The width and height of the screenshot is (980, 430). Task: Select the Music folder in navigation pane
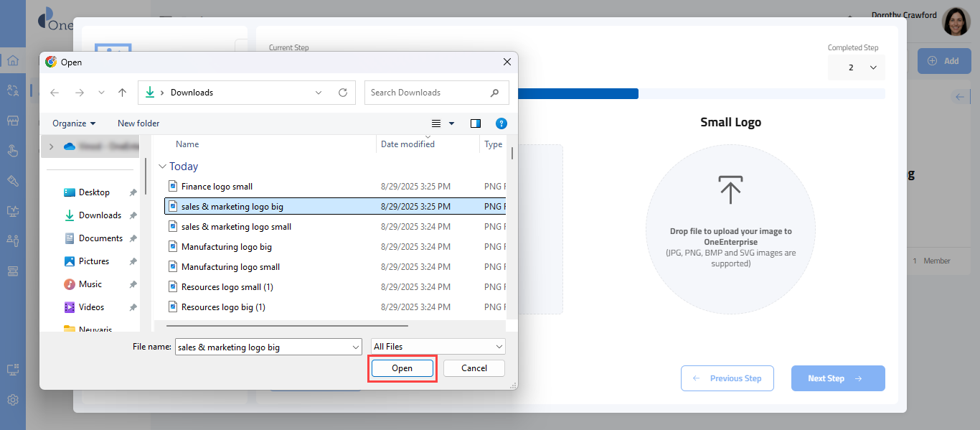tap(90, 284)
